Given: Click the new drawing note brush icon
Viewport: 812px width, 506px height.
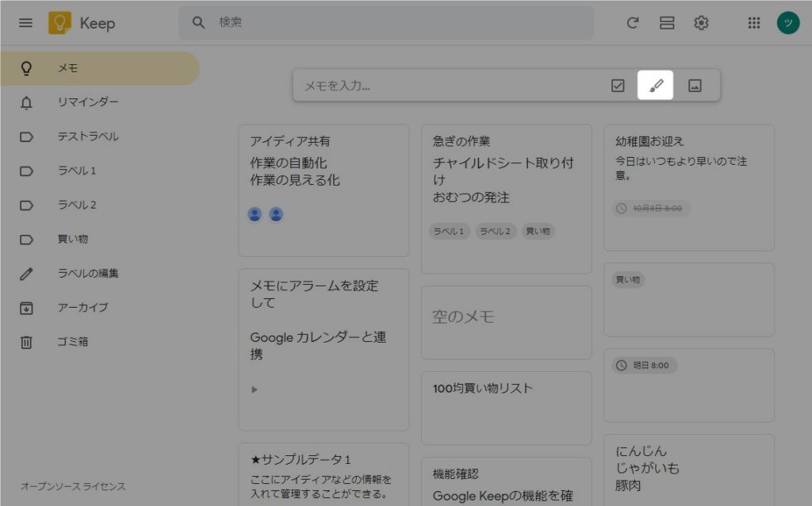Looking at the screenshot, I should 655,86.
